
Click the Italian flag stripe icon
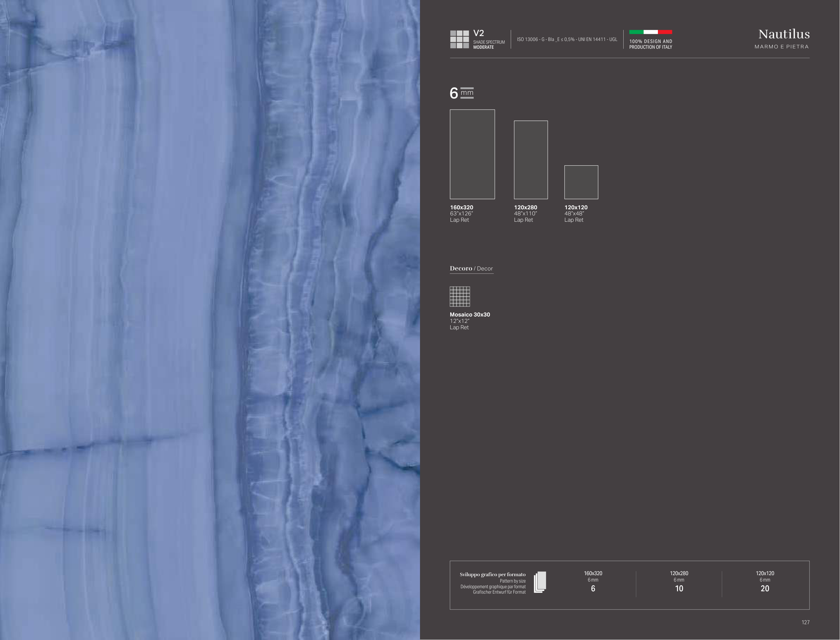click(650, 32)
